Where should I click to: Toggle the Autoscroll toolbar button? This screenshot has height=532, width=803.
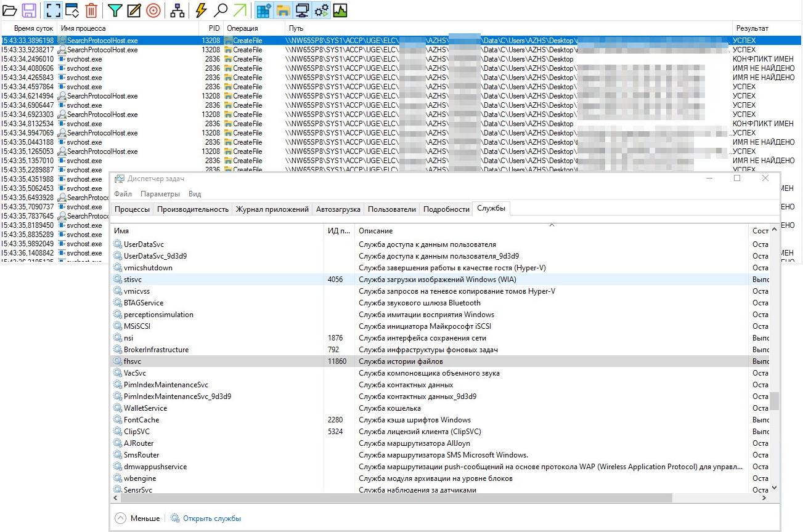[71, 10]
